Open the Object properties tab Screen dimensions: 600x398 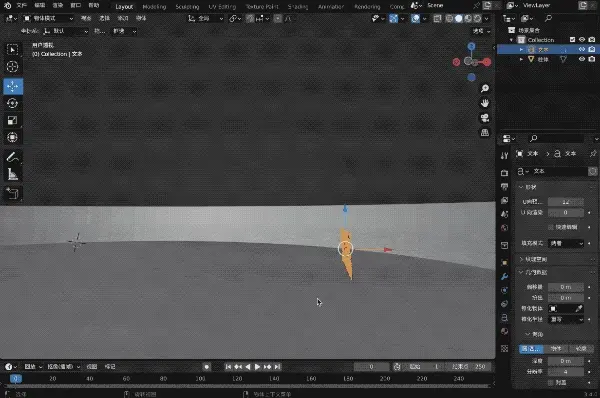[504, 263]
